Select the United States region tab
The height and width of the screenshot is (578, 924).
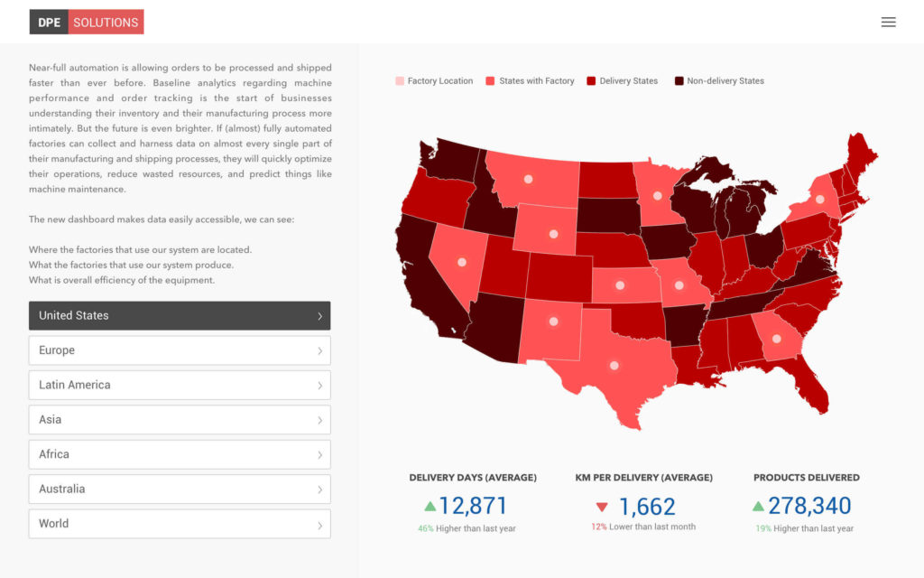pyautogui.click(x=180, y=315)
